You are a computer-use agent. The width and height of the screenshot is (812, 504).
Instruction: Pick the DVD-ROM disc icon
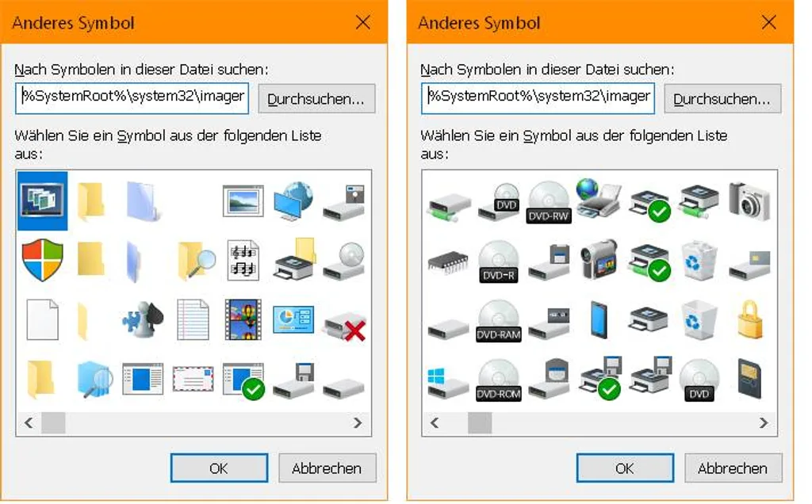point(498,380)
